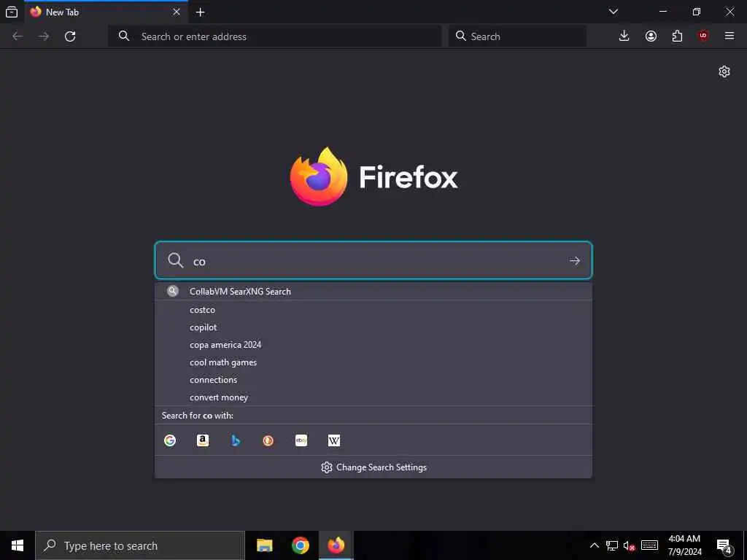Search with Bing one-off icon
The width and height of the screenshot is (747, 560).
pos(236,440)
